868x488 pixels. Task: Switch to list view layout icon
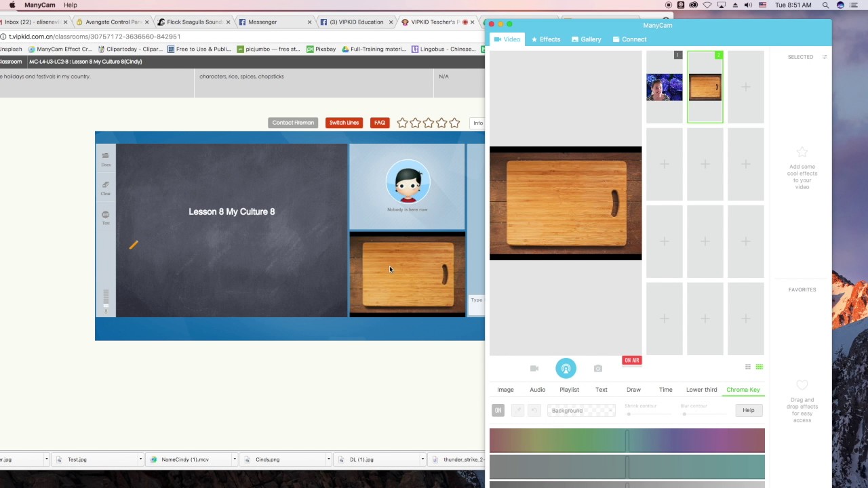point(748,367)
